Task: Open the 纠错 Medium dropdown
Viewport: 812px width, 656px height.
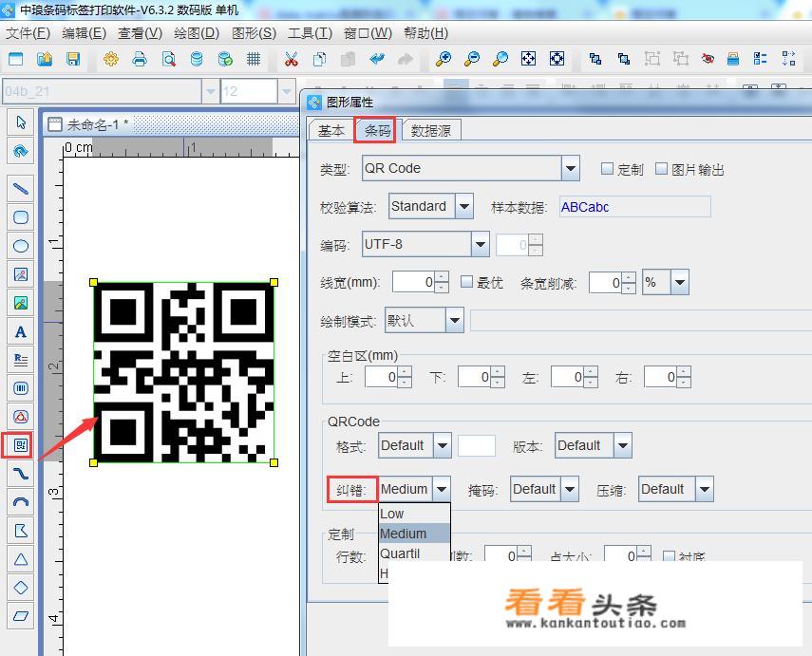Action: pos(442,489)
